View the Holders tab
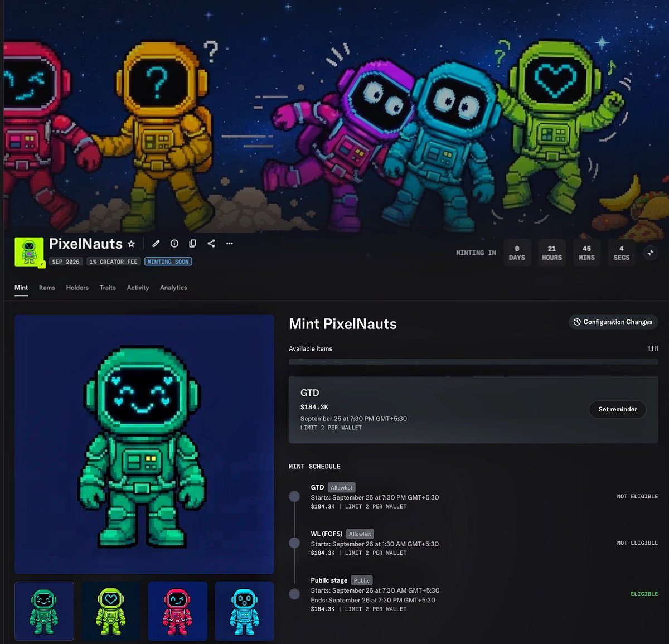Image resolution: width=669 pixels, height=644 pixels. (x=77, y=288)
